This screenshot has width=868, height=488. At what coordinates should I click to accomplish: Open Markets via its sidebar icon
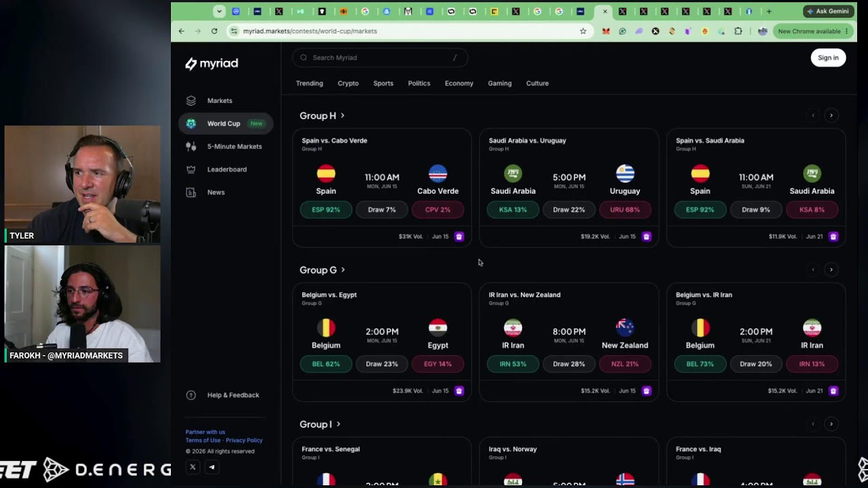tap(191, 101)
